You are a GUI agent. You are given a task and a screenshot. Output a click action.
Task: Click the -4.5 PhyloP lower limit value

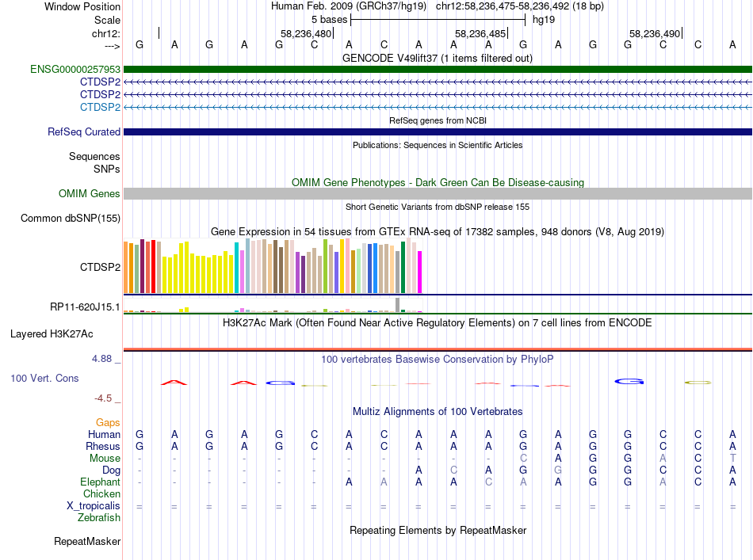(x=103, y=398)
